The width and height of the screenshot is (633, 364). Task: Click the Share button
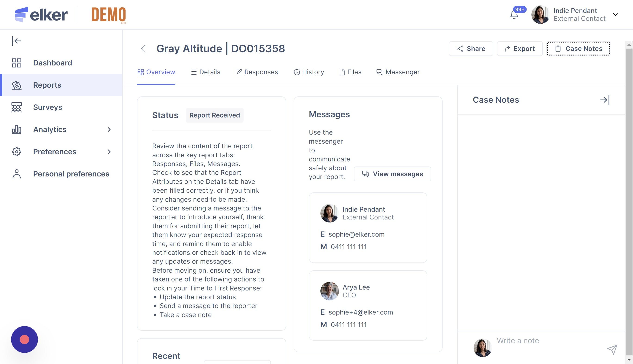click(x=471, y=49)
